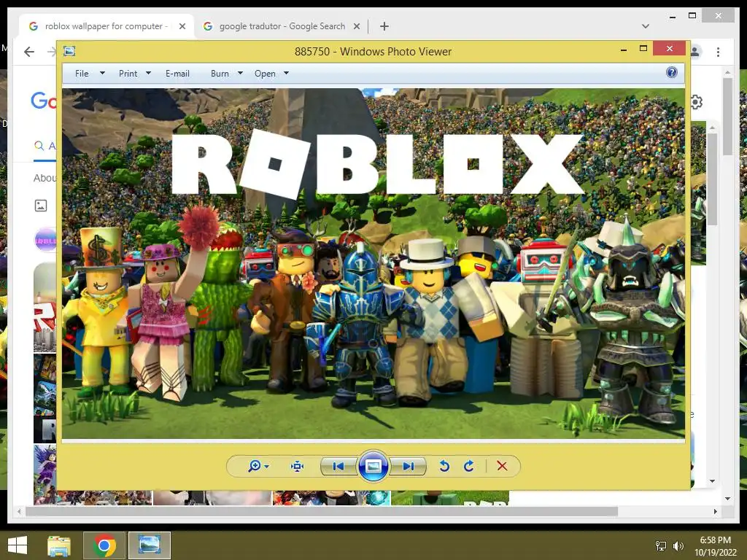
Task: Open the Windows Start button
Action: [x=18, y=545]
